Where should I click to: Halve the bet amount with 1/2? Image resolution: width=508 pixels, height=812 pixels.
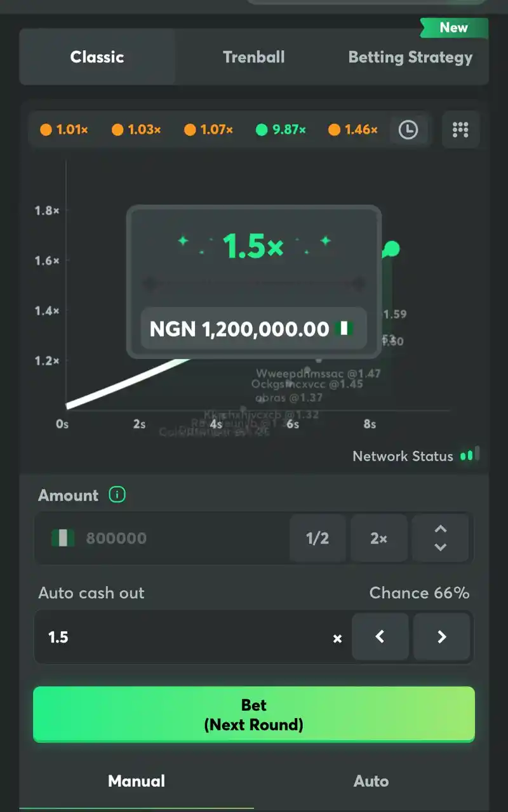tap(317, 538)
